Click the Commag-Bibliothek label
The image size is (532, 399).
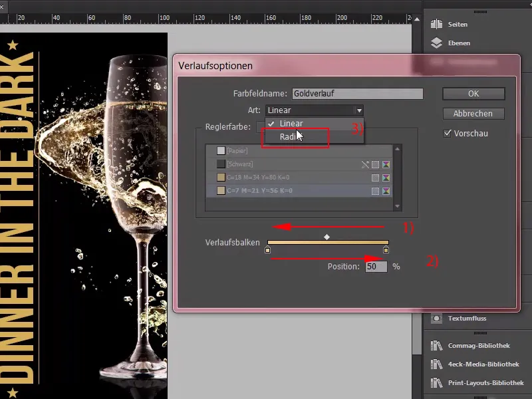tap(479, 346)
